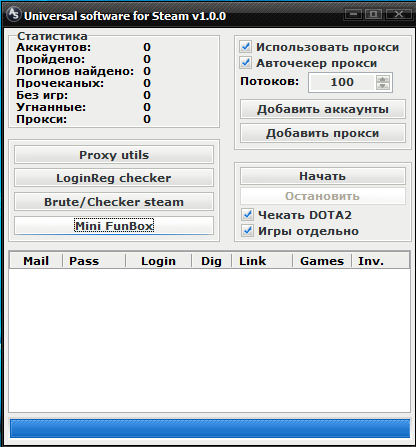416x447 pixels.
Task: Click the Логинов найдено: statistic label
Action: coord(75,71)
